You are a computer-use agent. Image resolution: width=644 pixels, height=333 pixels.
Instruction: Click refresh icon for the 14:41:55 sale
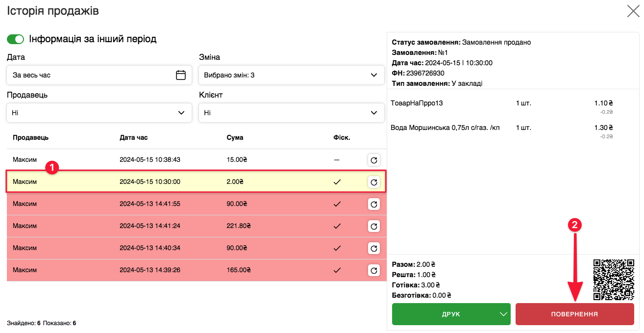coord(374,204)
